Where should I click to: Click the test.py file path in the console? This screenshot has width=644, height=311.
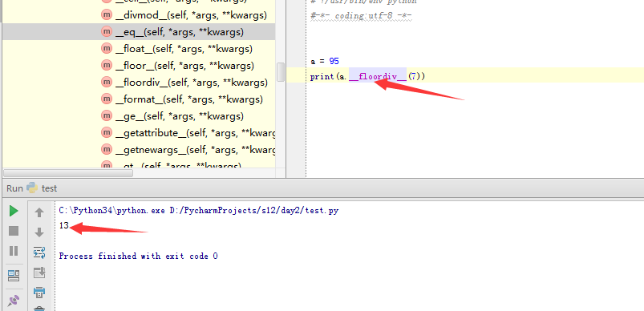[254, 211]
